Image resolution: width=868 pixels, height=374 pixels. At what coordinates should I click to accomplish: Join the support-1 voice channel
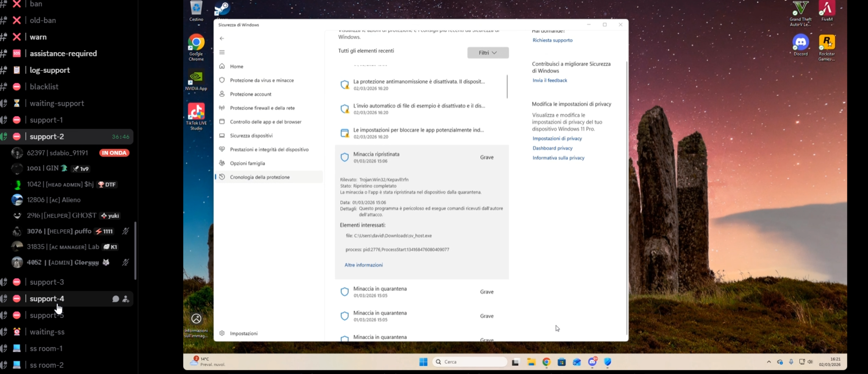(x=66, y=119)
